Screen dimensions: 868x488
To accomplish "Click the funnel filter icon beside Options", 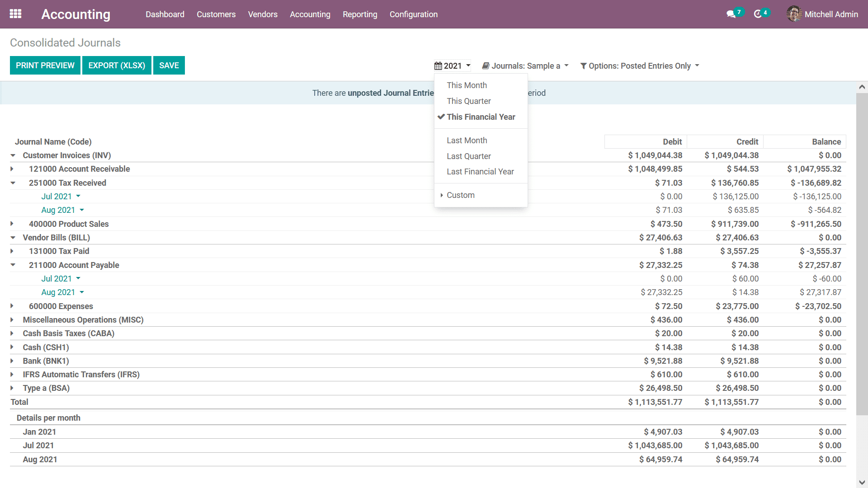I will pyautogui.click(x=584, y=66).
